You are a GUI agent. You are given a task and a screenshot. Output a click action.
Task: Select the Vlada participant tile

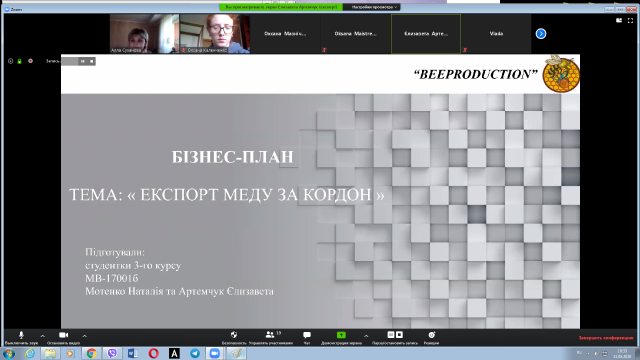[x=496, y=34]
